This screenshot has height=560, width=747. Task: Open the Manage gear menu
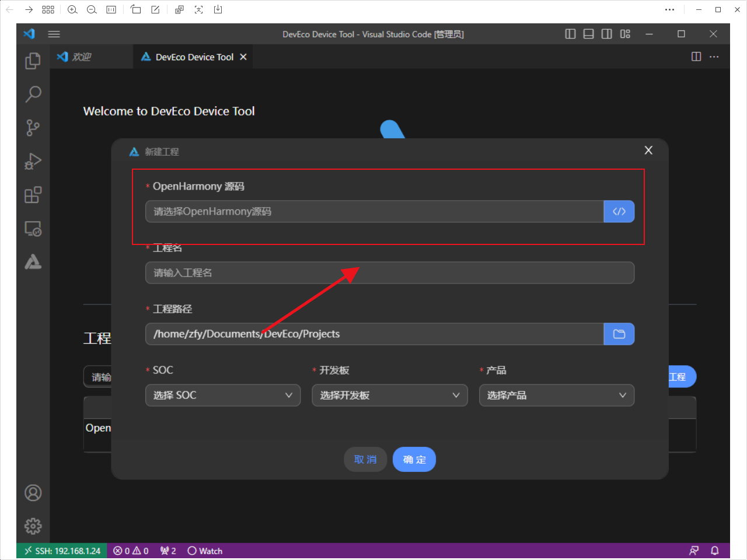coord(33,526)
